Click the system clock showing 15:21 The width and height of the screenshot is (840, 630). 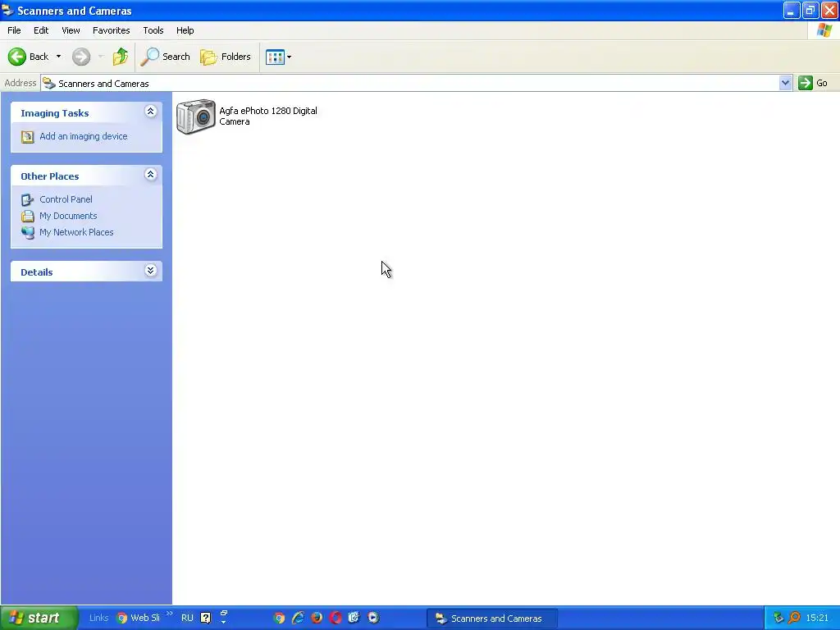click(x=817, y=619)
